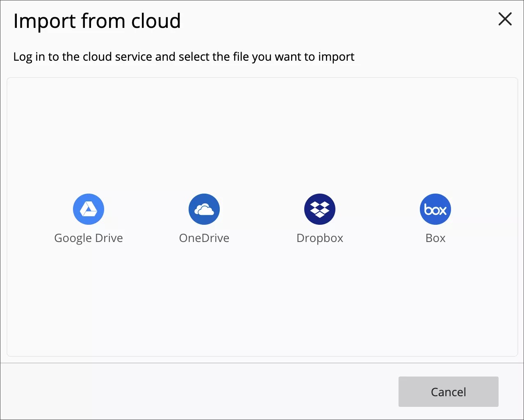This screenshot has width=524, height=420.
Task: Click the OneDrive cloud icon
Action: click(204, 209)
